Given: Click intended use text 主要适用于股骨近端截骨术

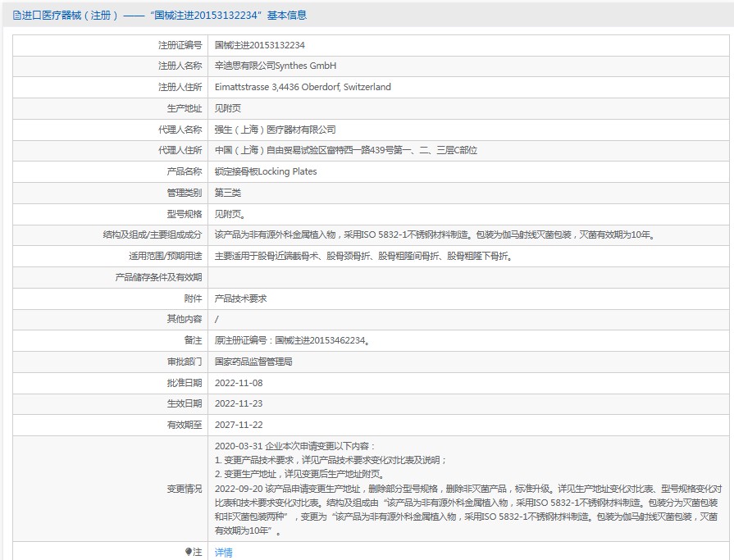Looking at the screenshot, I should coord(364,257).
